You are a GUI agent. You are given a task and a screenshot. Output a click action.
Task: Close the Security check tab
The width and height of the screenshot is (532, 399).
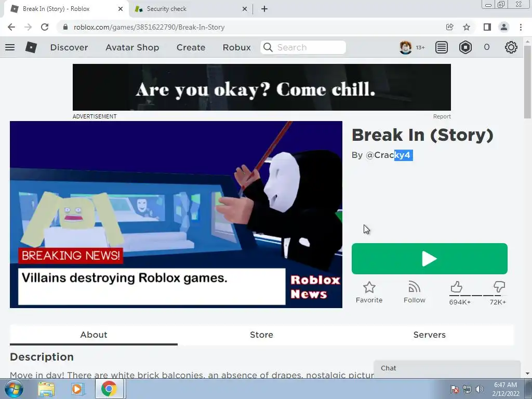pyautogui.click(x=245, y=9)
